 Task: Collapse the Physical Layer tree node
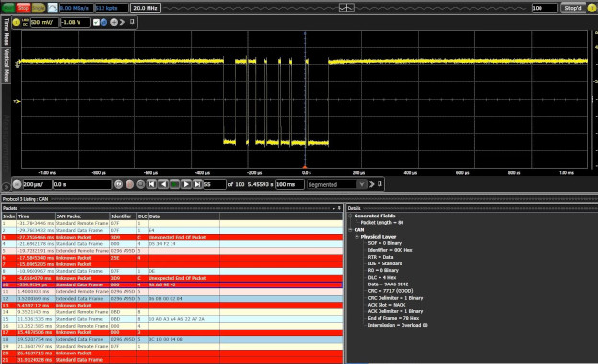[356, 237]
